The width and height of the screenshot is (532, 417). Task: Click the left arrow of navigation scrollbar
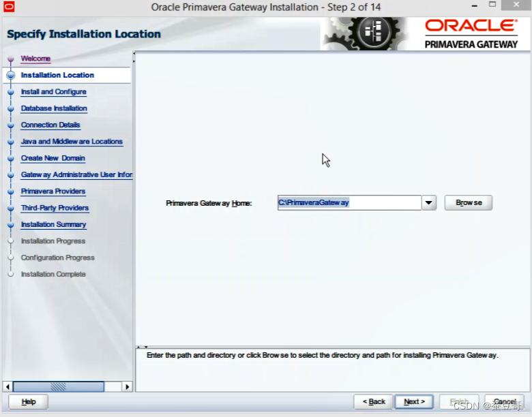(x=8, y=387)
